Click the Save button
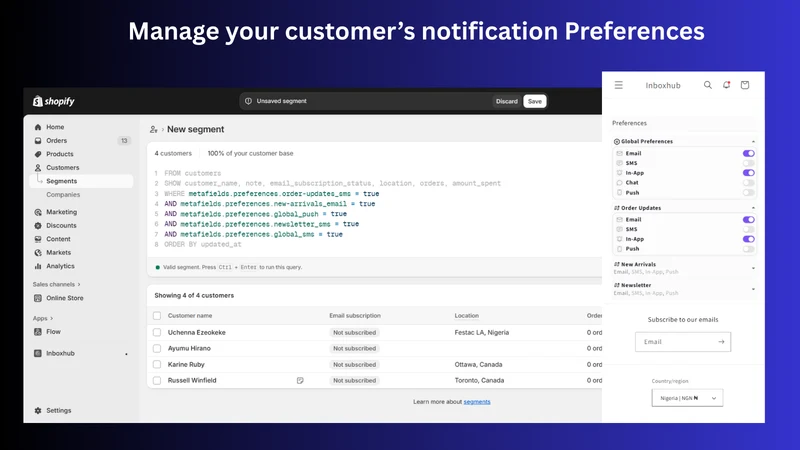The image size is (800, 450). tap(535, 102)
